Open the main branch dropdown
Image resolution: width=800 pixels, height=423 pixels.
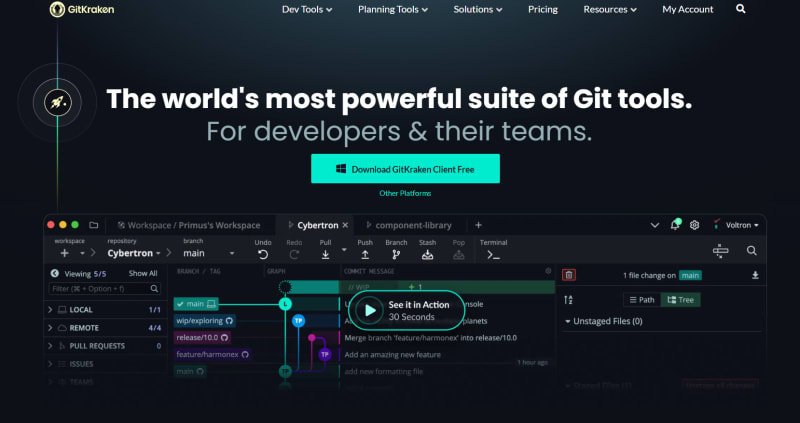coord(208,253)
